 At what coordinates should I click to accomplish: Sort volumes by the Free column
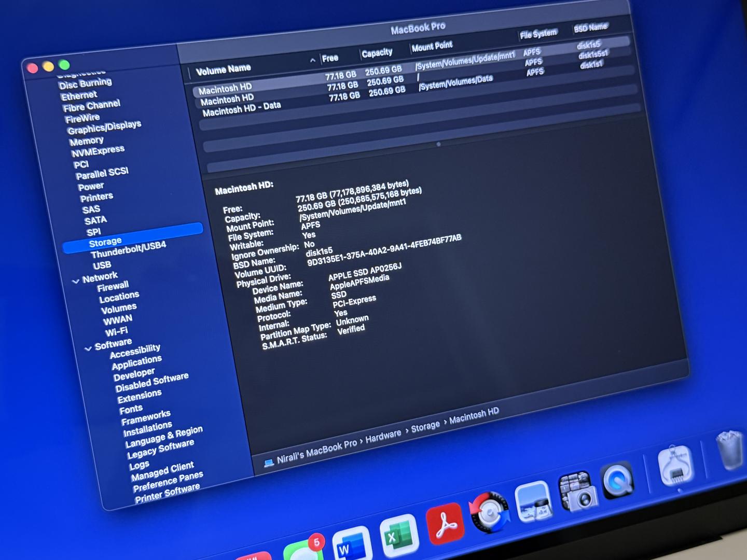(330, 58)
